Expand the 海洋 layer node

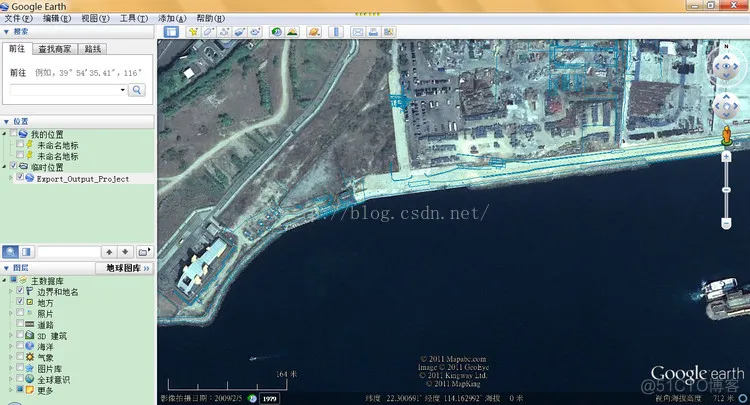click(11, 346)
